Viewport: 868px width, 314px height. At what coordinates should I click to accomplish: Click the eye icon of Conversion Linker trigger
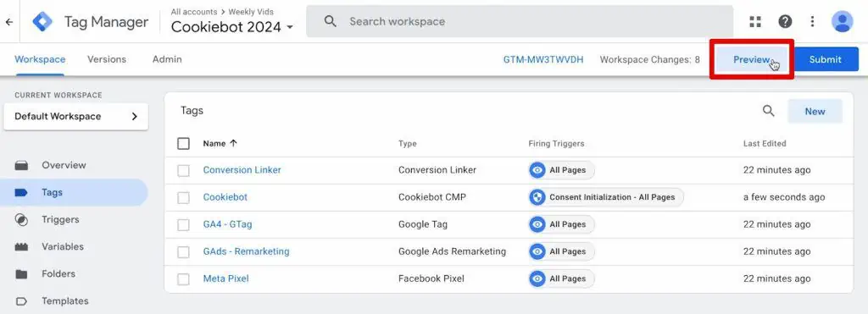537,170
